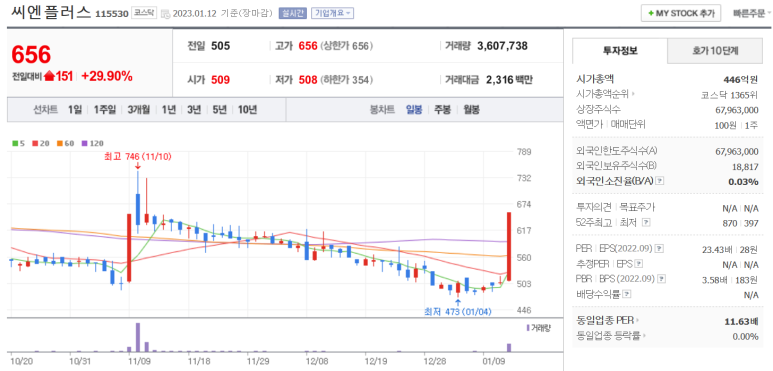Click help icon beside 52주최고 최저
Screen dimensions: 773x371
point(646,223)
